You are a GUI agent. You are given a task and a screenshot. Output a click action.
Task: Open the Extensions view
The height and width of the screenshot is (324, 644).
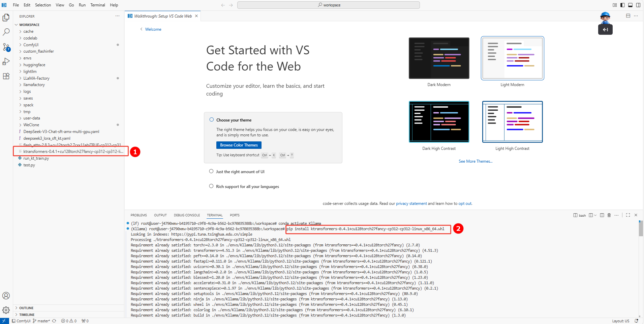point(6,76)
